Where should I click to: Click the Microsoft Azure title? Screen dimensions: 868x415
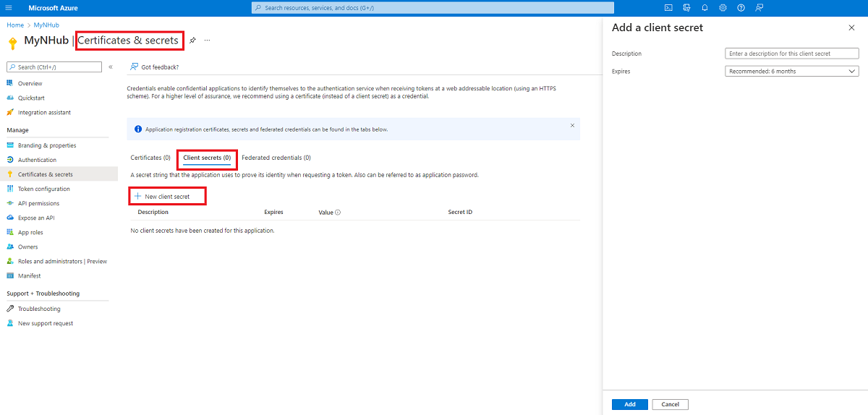(x=53, y=8)
